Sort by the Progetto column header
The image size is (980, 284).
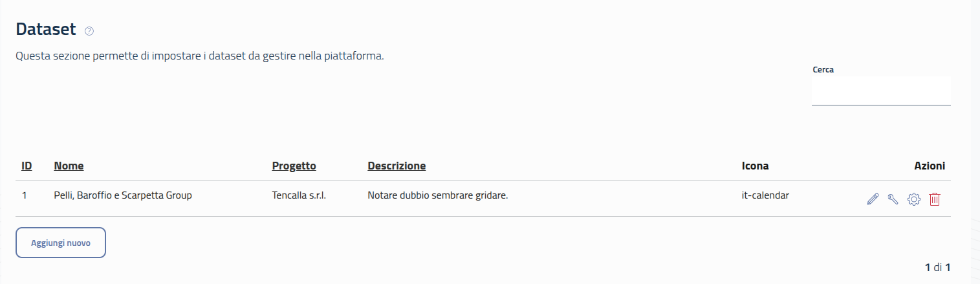tap(294, 166)
